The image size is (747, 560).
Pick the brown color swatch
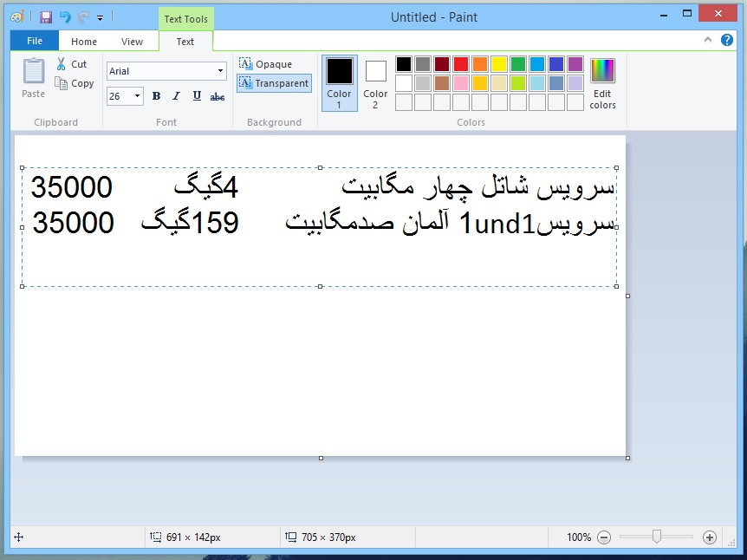(x=442, y=83)
